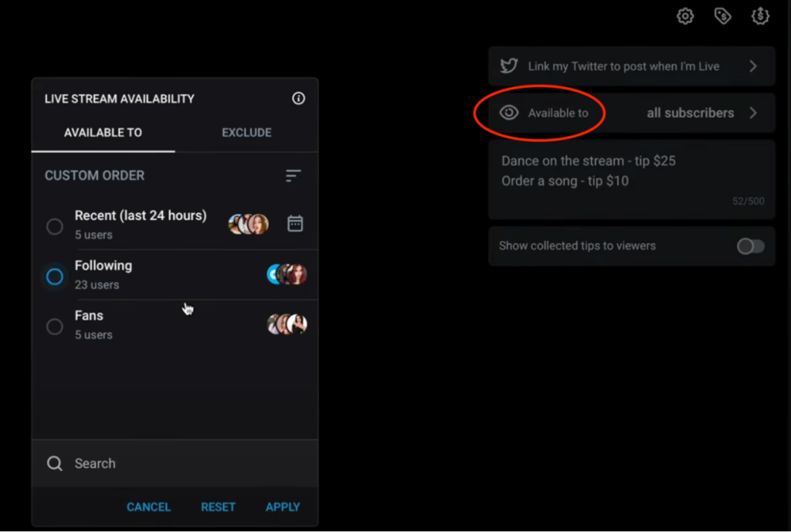
Task: Expand the all subscribers chevron
Action: (753, 113)
